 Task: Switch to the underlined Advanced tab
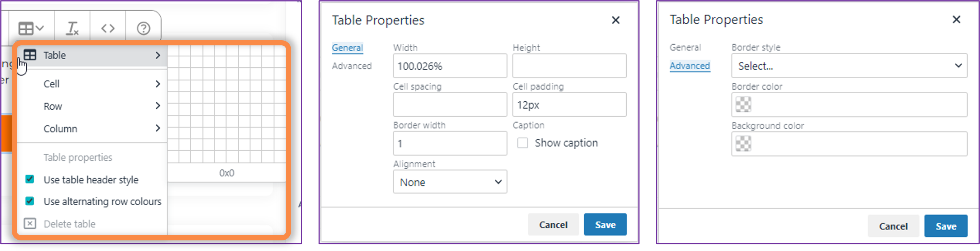pos(690,66)
